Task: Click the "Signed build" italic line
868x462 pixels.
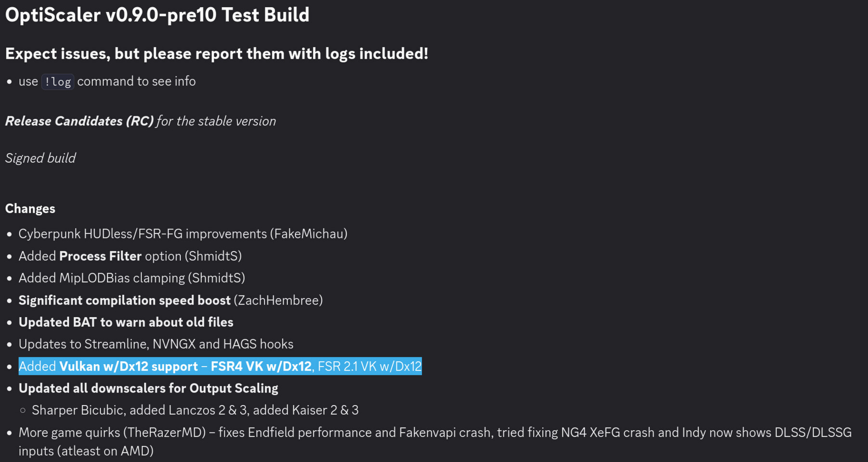Action: [x=40, y=158]
